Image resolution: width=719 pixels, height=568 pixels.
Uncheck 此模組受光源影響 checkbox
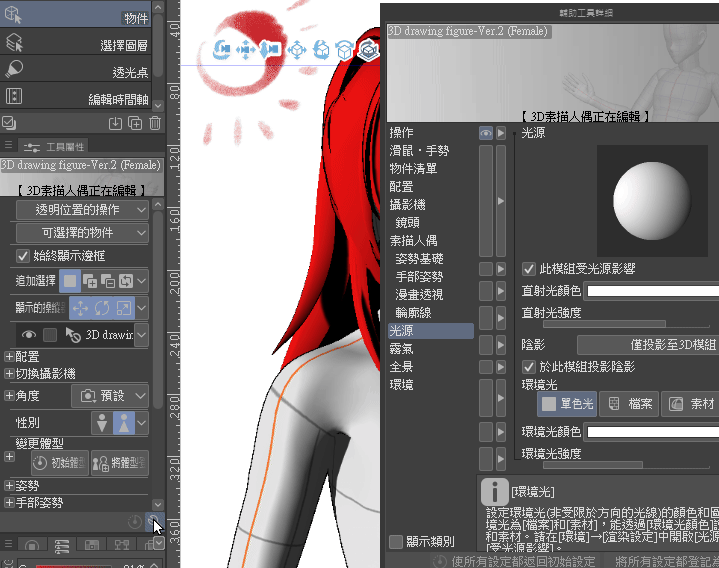[x=529, y=269]
